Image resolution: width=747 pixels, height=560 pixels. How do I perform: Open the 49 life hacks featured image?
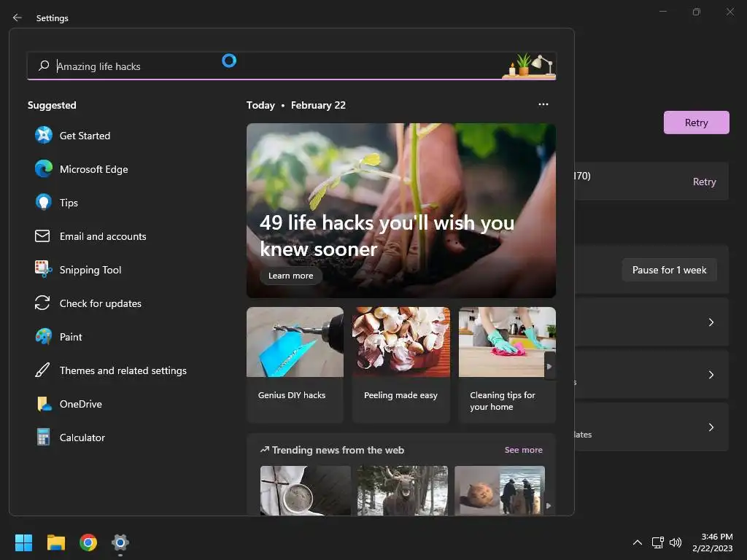[400, 210]
